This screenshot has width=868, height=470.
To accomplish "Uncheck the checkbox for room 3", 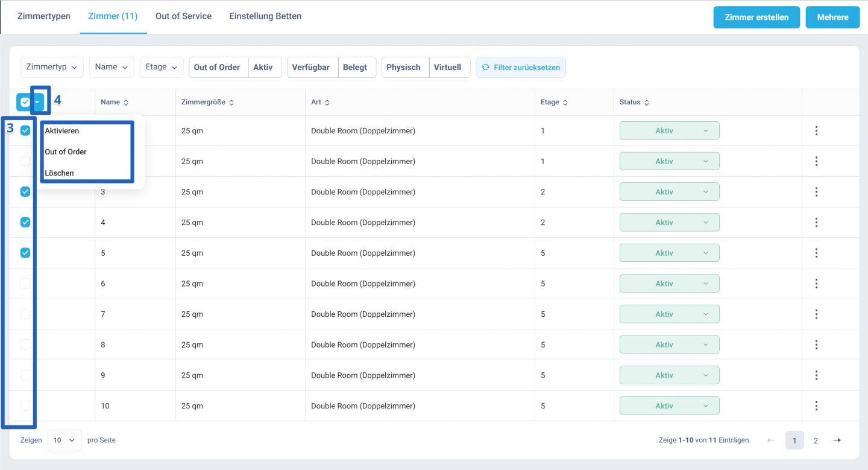I will pos(25,191).
